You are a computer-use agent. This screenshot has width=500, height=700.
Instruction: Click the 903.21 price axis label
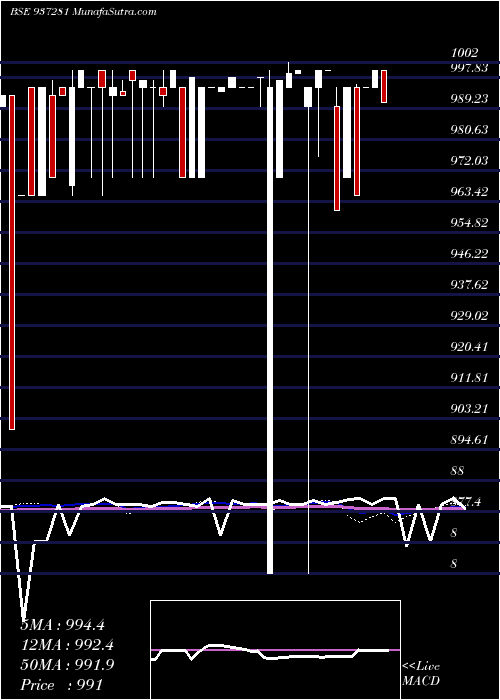click(x=470, y=409)
